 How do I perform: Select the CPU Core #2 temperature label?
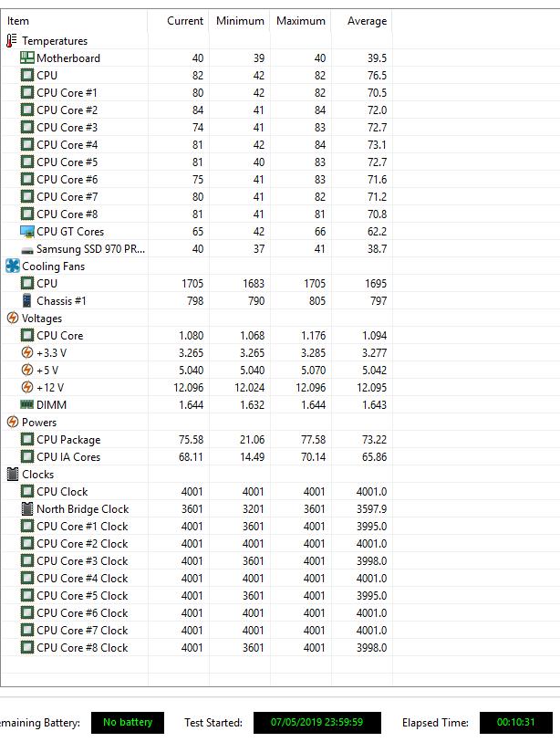67,110
